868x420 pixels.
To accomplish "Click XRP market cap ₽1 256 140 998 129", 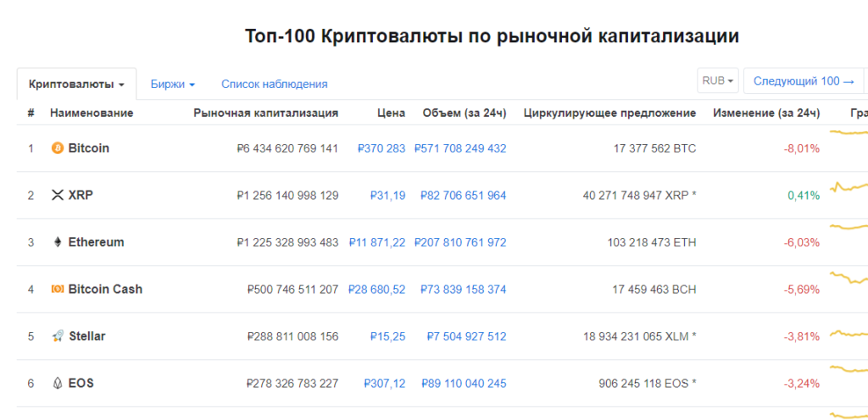I will tap(287, 196).
